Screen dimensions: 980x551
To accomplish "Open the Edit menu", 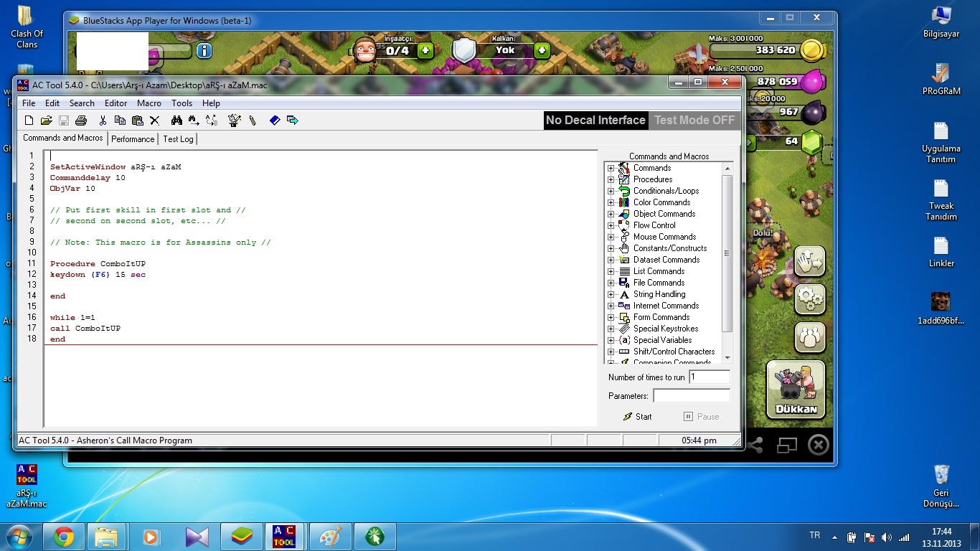I will pyautogui.click(x=52, y=103).
